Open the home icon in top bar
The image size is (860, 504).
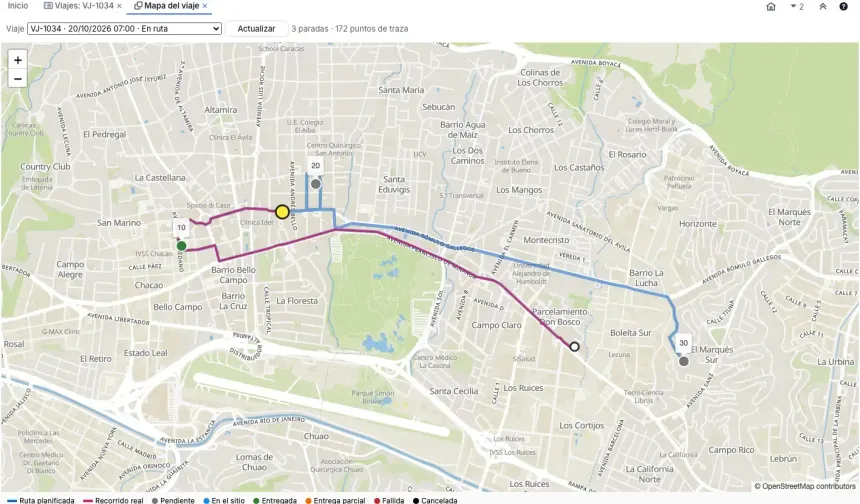[771, 7]
